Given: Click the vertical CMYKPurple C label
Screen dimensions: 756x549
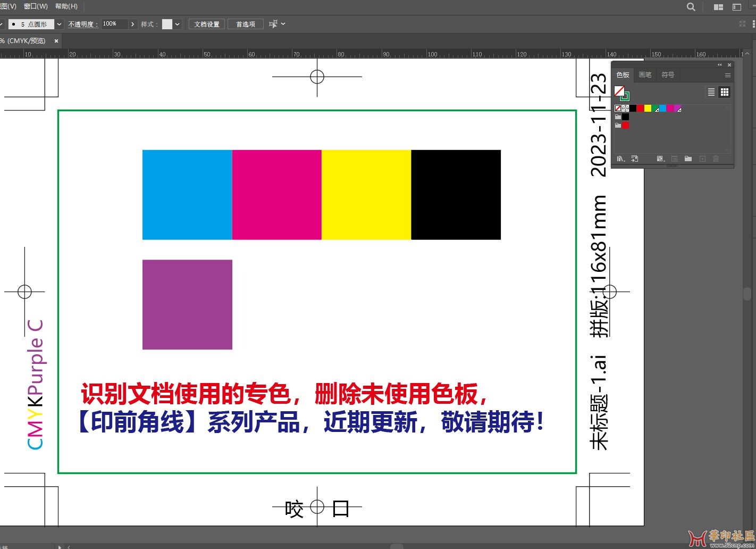Looking at the screenshot, I should coord(35,385).
